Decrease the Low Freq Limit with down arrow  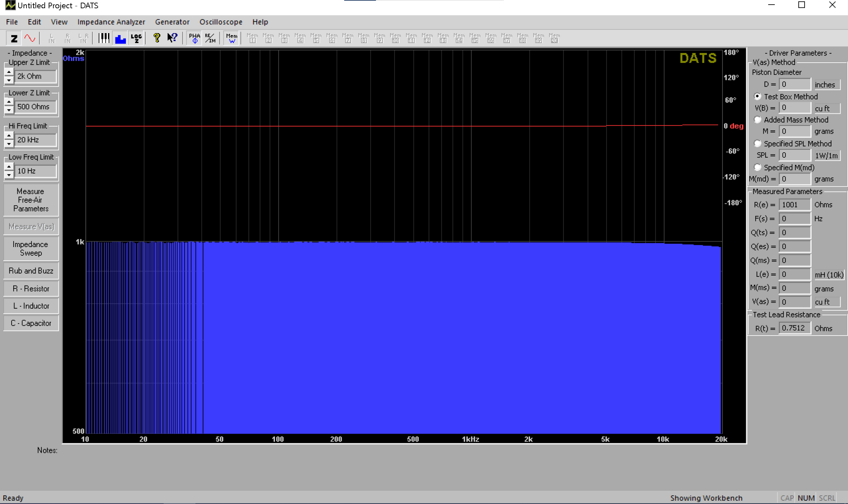click(9, 175)
